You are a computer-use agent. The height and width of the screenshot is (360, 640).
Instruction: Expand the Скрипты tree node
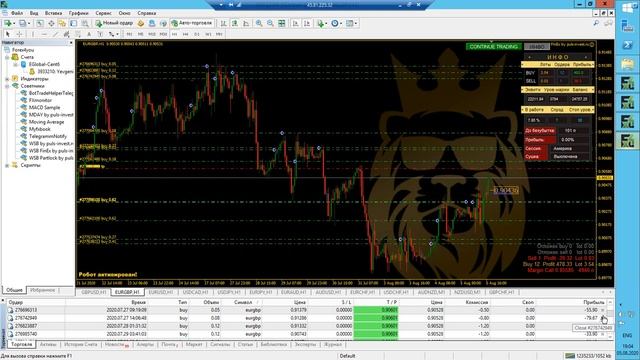[x=7, y=165]
